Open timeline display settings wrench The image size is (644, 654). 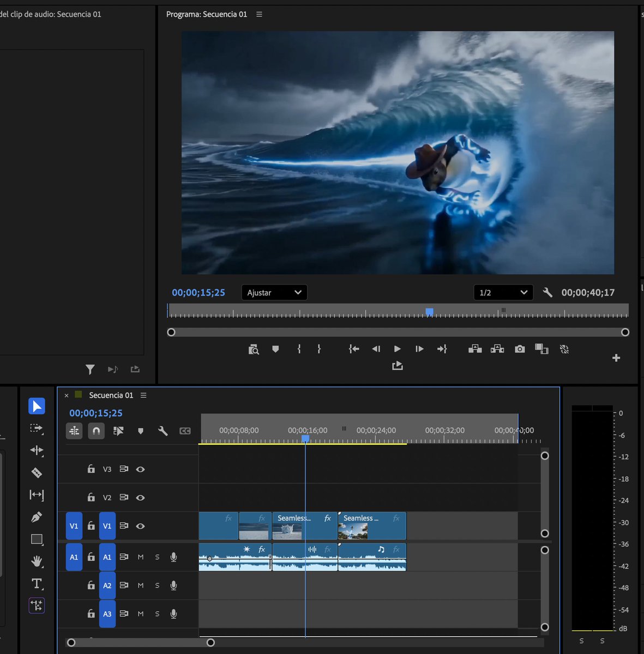pyautogui.click(x=162, y=431)
